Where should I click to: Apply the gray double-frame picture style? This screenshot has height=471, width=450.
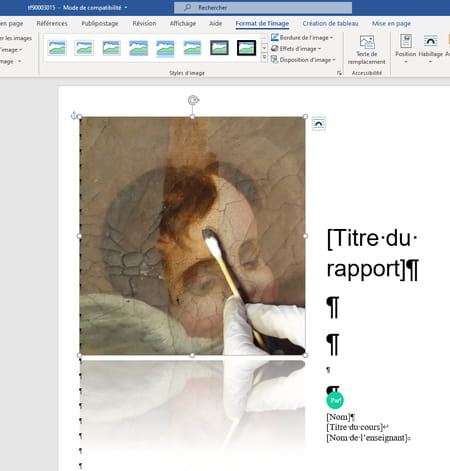point(219,48)
